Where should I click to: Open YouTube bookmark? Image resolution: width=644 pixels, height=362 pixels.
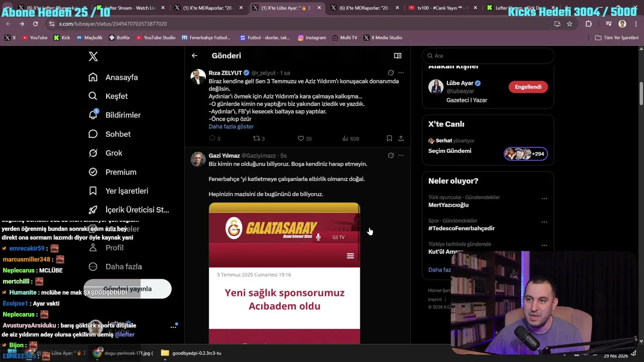point(35,38)
